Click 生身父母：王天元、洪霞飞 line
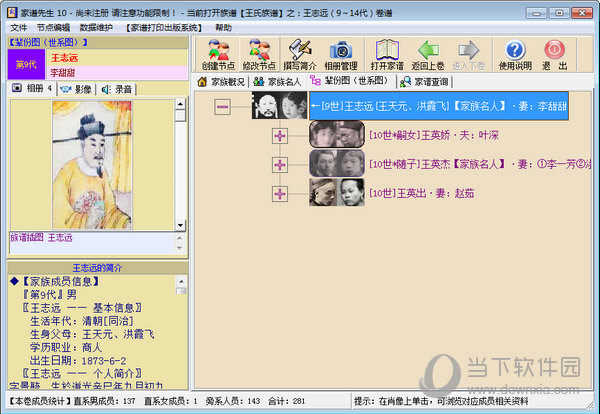Screen dimensions: 600x414 92,334
